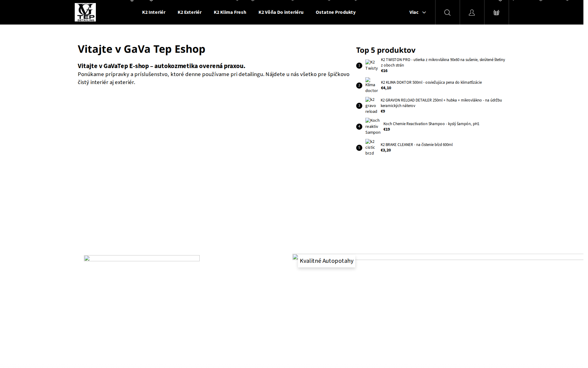Open the user account icon

[x=472, y=12]
